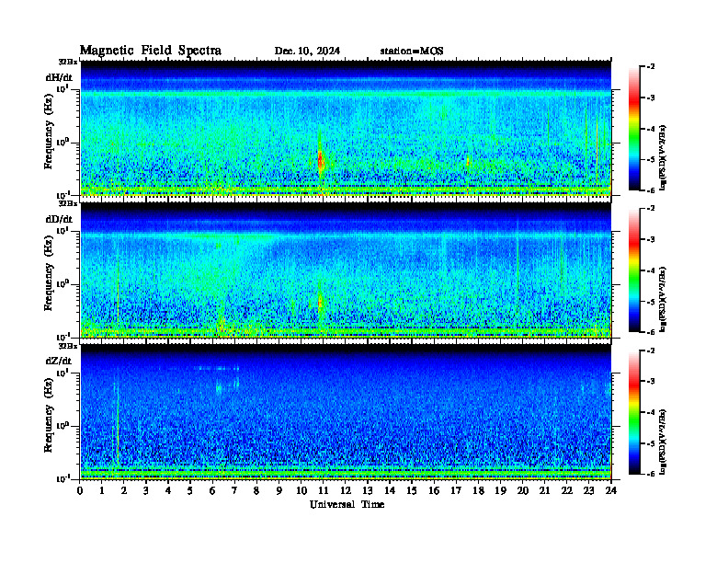Click hour tick label "8" on time axis
Screen dimensions: 728x563
point(256,490)
